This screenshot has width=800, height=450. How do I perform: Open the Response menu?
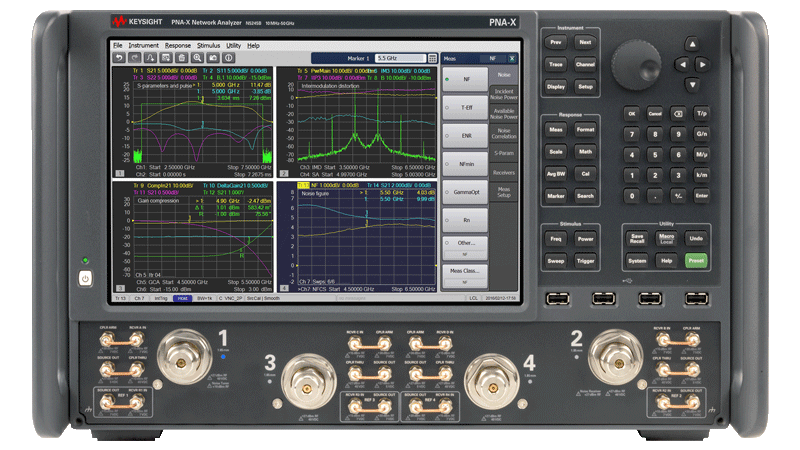178,45
